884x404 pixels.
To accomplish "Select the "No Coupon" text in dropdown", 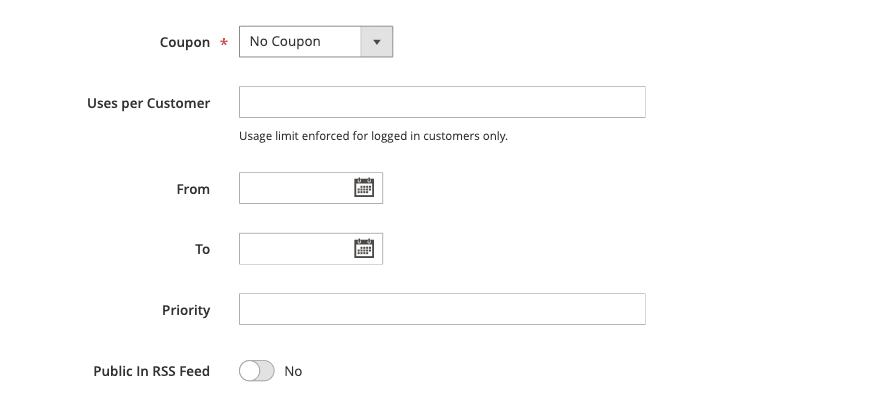I will point(285,42).
